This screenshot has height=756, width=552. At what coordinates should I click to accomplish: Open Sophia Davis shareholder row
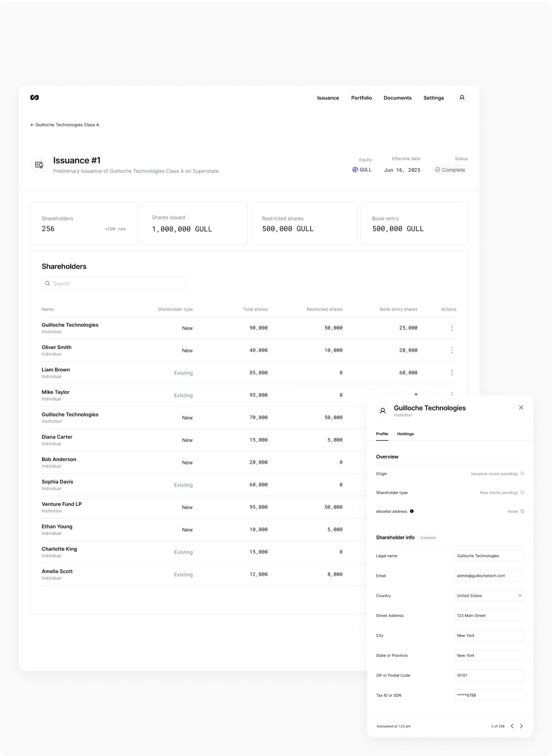[57, 482]
